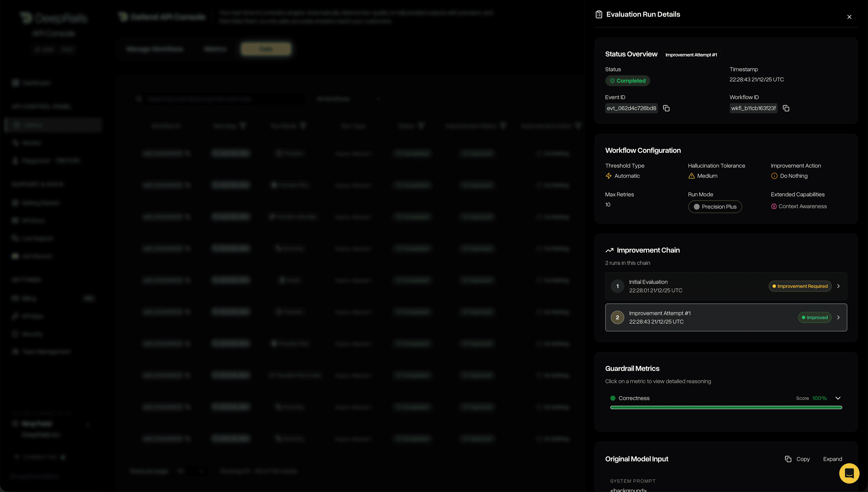Expand the Correctness metric to view detailed reasoning
The width and height of the screenshot is (868, 492).
point(838,398)
